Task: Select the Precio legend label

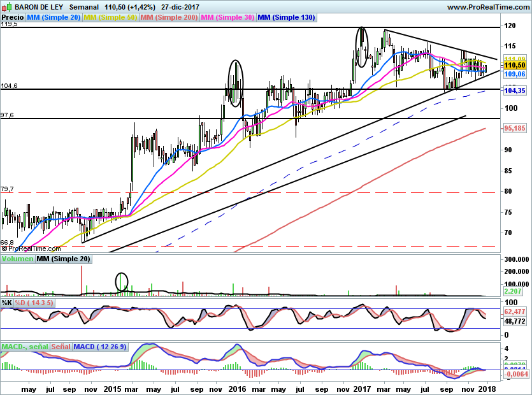Action: (x=13, y=17)
